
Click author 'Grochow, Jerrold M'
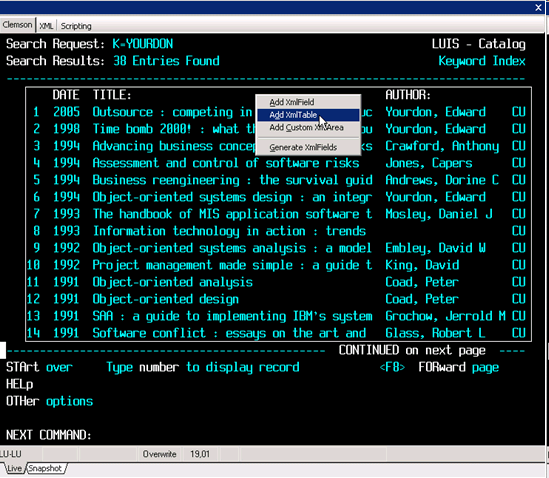(445, 316)
